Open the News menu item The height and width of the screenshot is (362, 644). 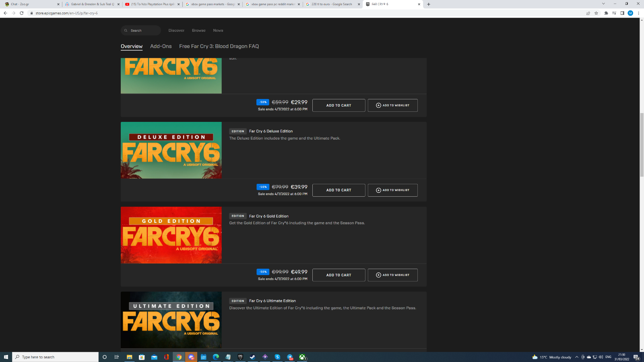tap(218, 31)
